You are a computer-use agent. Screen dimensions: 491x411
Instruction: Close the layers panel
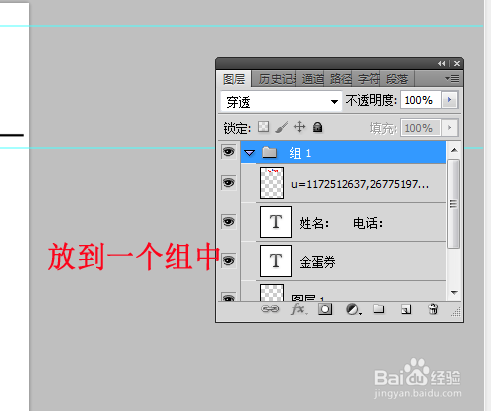point(457,63)
